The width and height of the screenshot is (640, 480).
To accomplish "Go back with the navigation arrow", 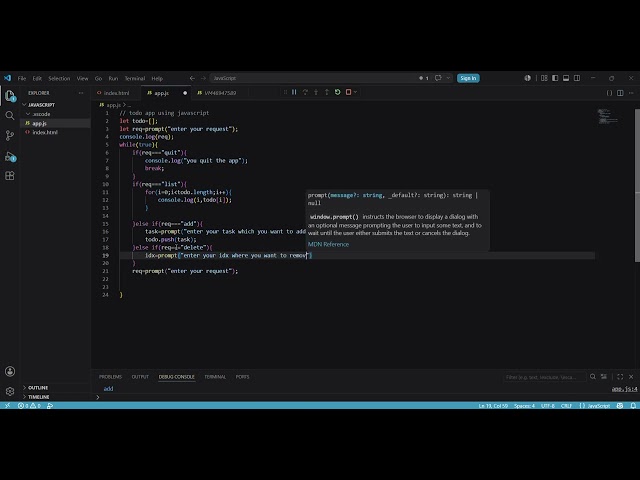I will pyautogui.click(x=192, y=78).
